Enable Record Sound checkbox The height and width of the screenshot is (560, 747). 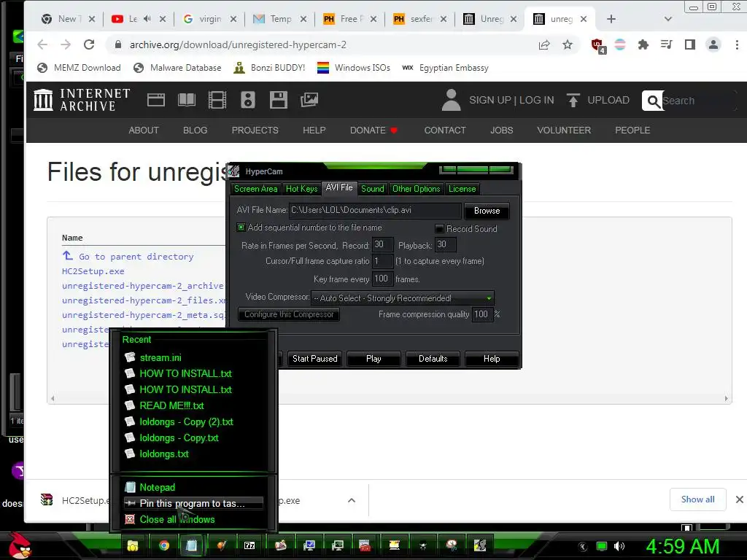coord(439,228)
